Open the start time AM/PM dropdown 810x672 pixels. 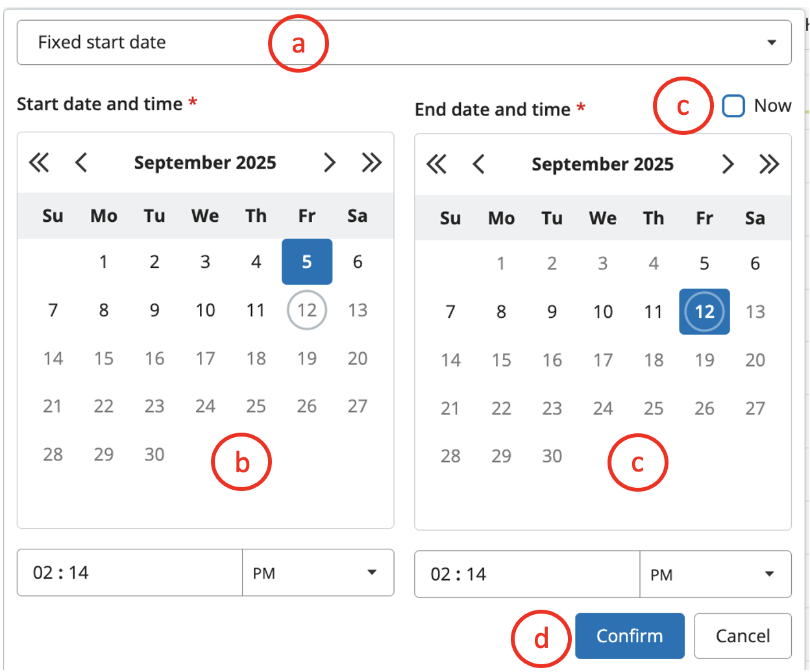tap(318, 573)
